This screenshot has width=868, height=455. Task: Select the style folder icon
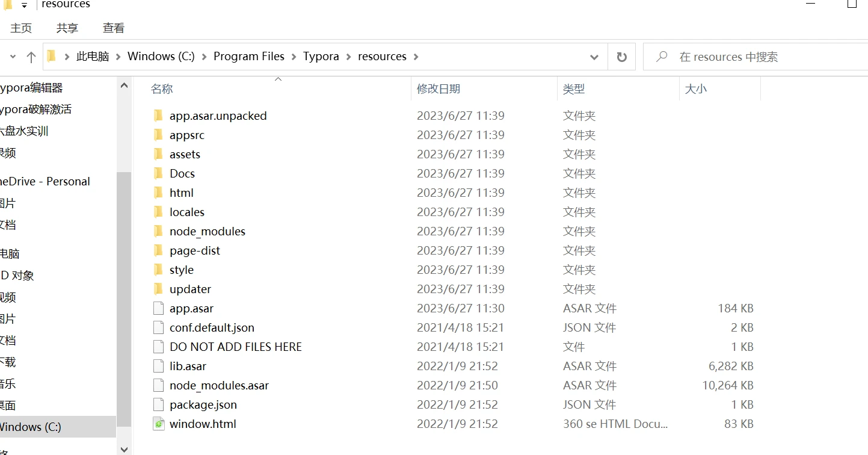(x=158, y=270)
